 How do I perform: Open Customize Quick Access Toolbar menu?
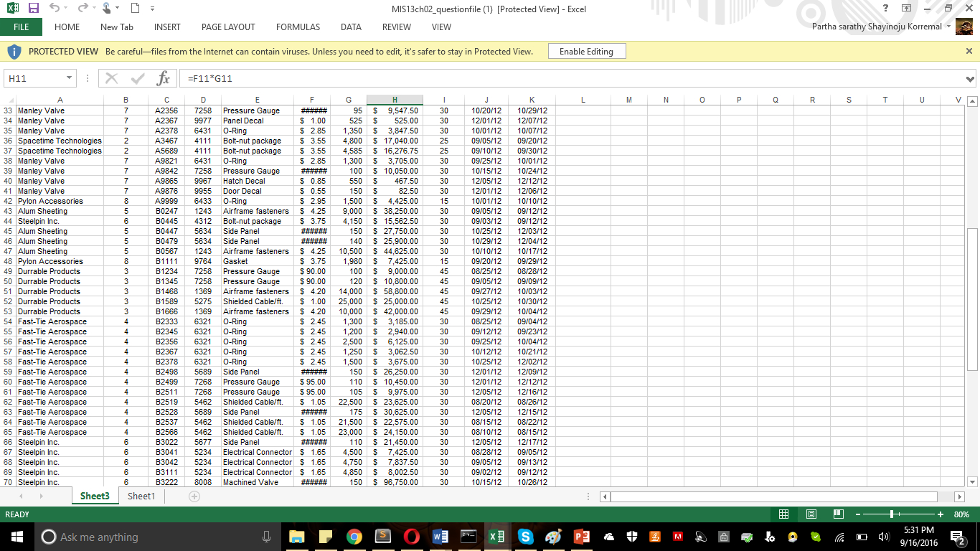151,8
